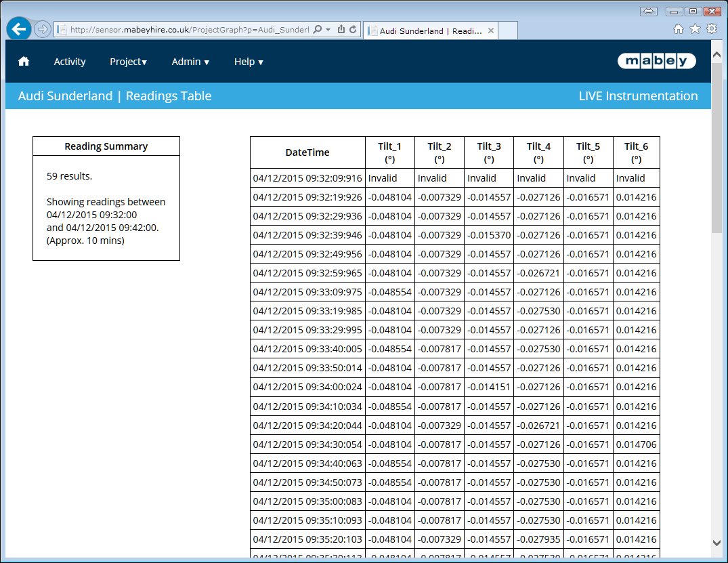Click the LIVE Instrumentation label

[638, 96]
